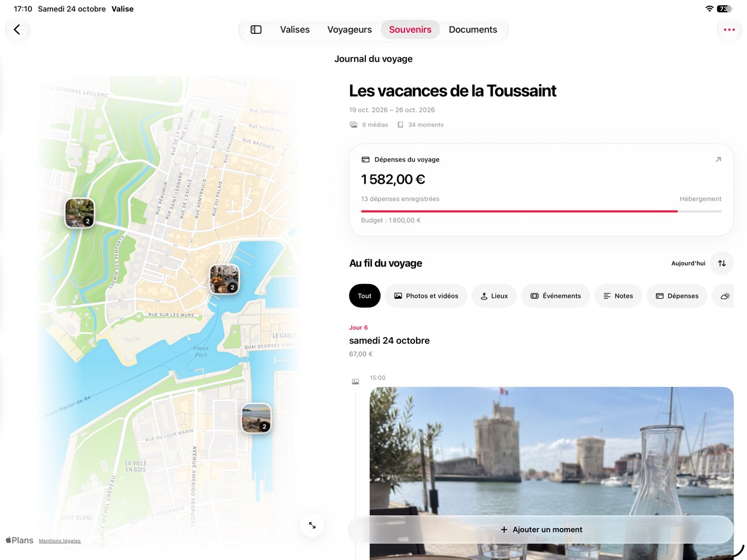Open the beach photo cluster on map
Viewport: 747px width, 560px height.
click(x=256, y=418)
